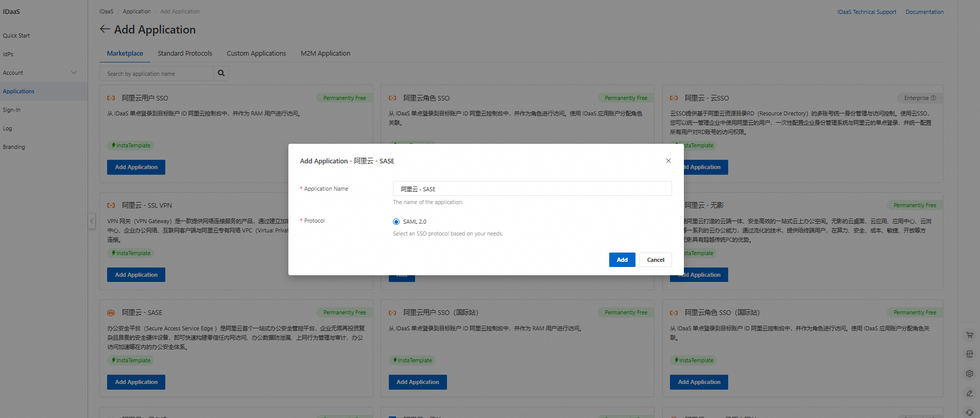Add Application for 阿里云用户 SSO
980x418 pixels.
[136, 167]
